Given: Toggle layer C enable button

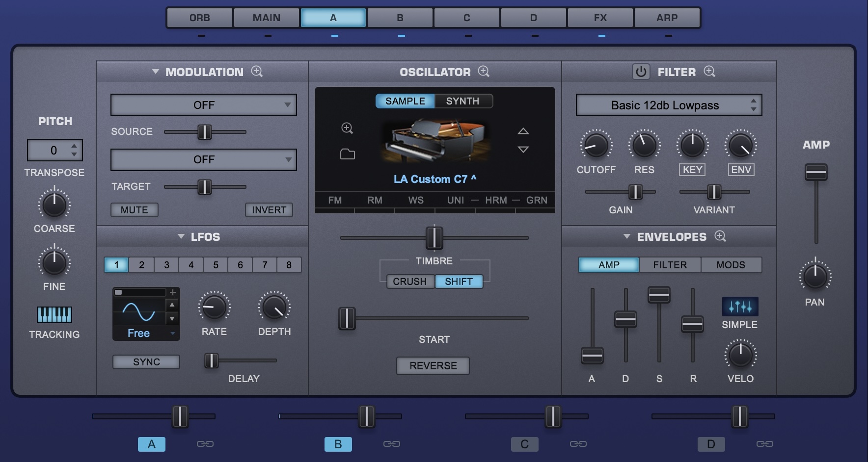Looking at the screenshot, I should pyautogui.click(x=525, y=444).
